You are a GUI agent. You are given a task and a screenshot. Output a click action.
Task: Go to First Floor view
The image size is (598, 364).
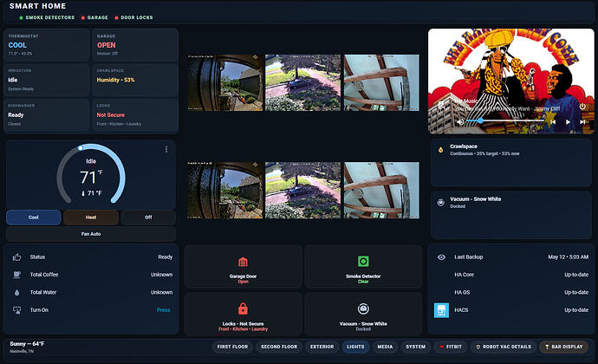pyautogui.click(x=232, y=347)
